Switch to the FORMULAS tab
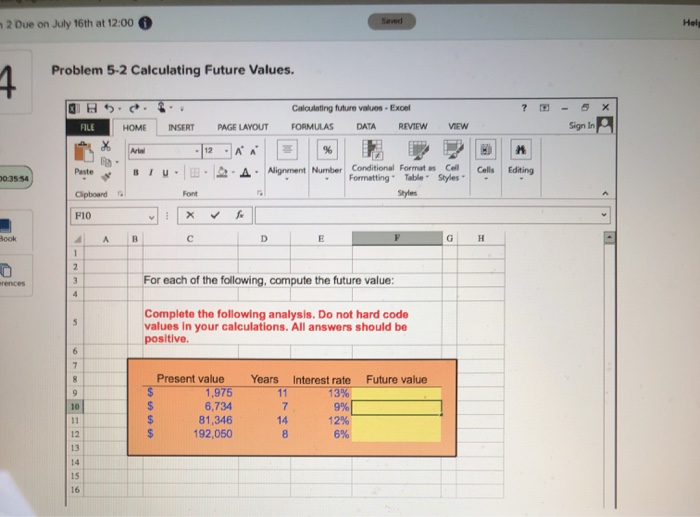 point(312,127)
